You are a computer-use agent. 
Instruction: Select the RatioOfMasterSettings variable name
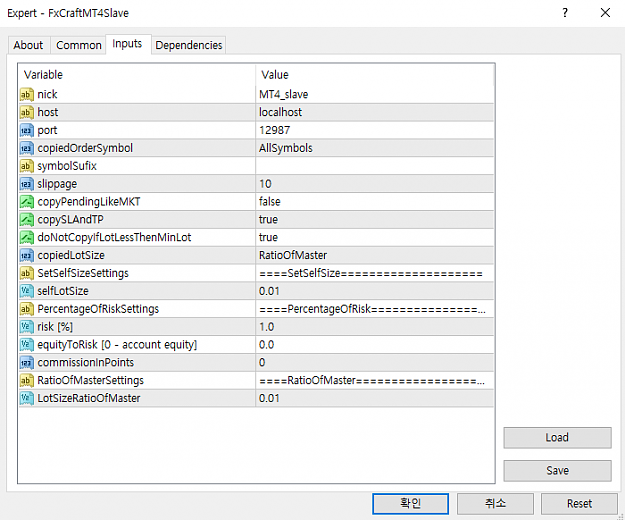point(90,381)
